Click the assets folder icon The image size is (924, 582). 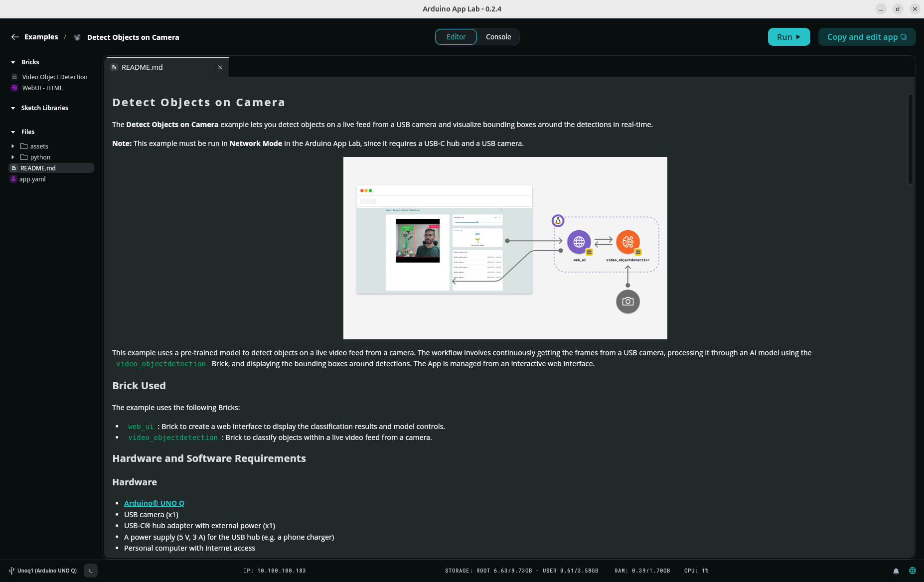(x=24, y=146)
